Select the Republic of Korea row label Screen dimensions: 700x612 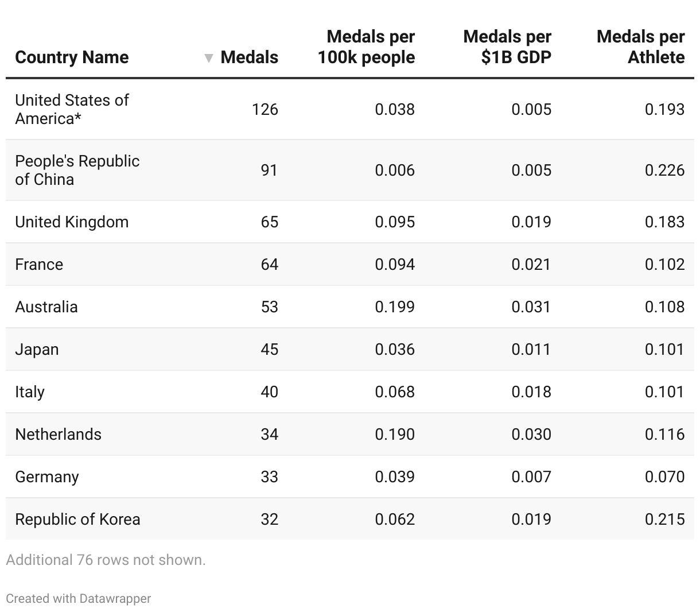[77, 520]
